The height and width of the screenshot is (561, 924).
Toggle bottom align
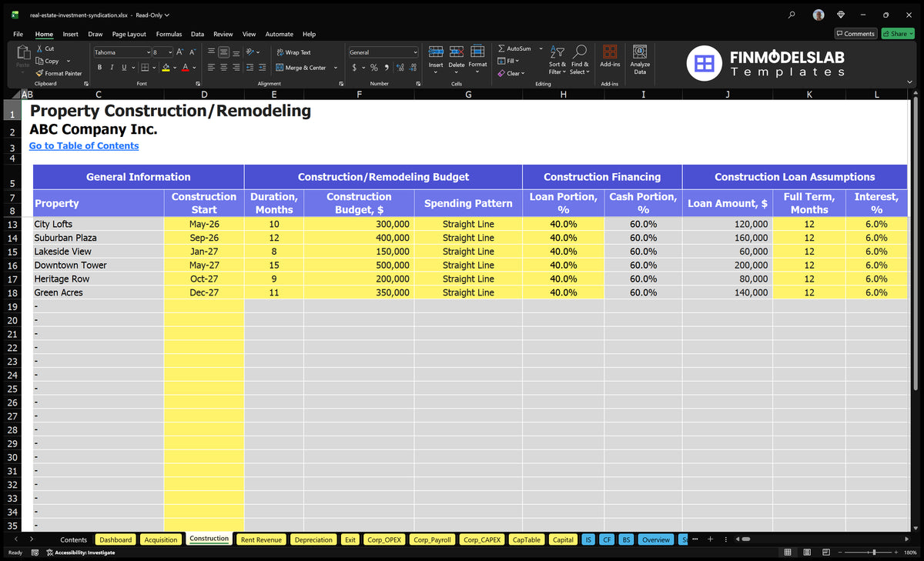coord(236,52)
